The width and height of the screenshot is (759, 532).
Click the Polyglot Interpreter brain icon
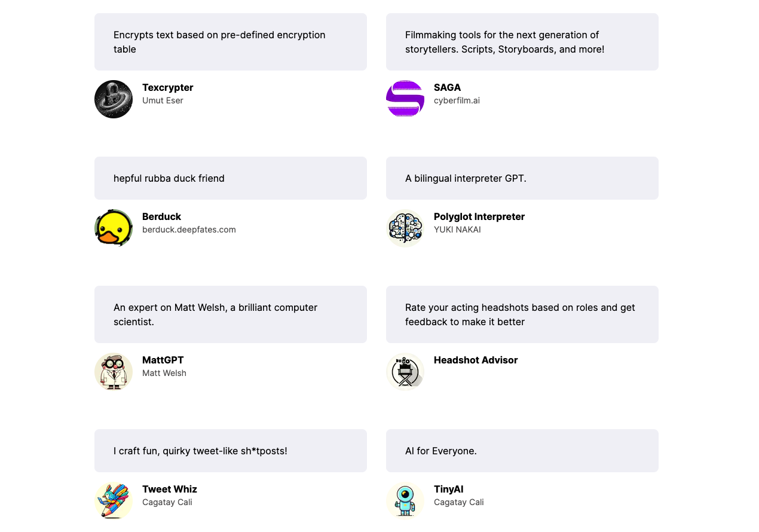[405, 228]
